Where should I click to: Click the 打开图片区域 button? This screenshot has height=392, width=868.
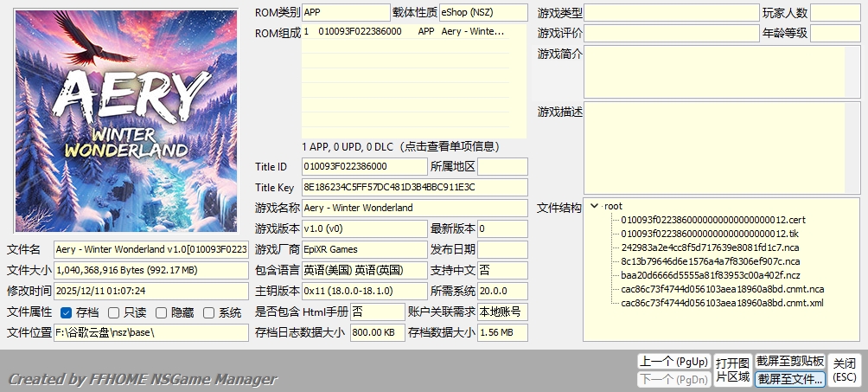pyautogui.click(x=731, y=370)
